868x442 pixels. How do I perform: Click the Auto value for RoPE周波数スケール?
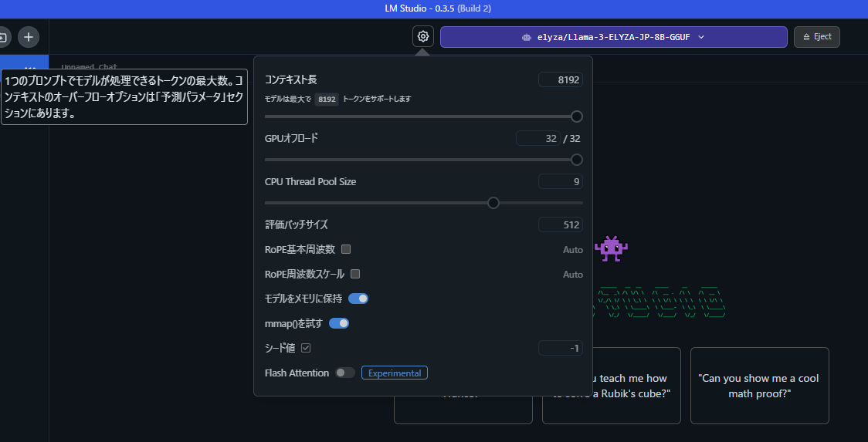tap(573, 275)
